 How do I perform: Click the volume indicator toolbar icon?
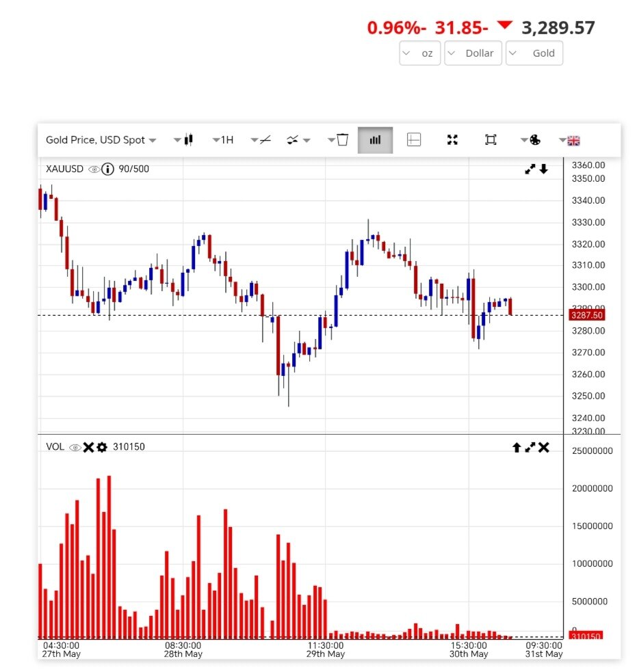coord(375,140)
